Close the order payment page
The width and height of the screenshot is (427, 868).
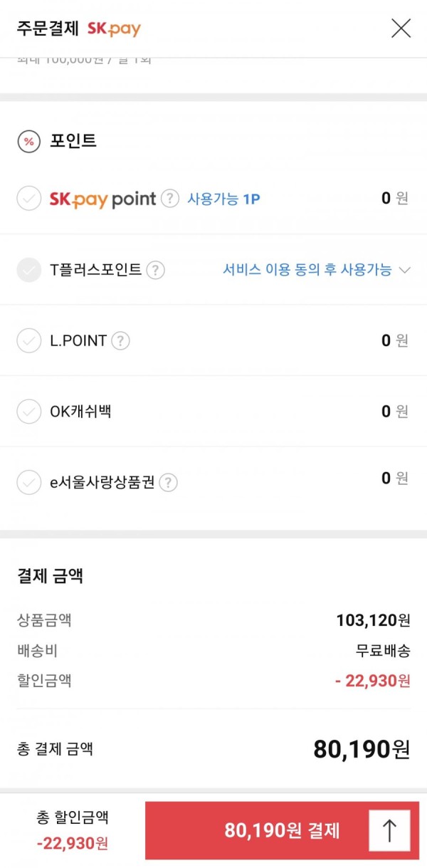(x=401, y=28)
